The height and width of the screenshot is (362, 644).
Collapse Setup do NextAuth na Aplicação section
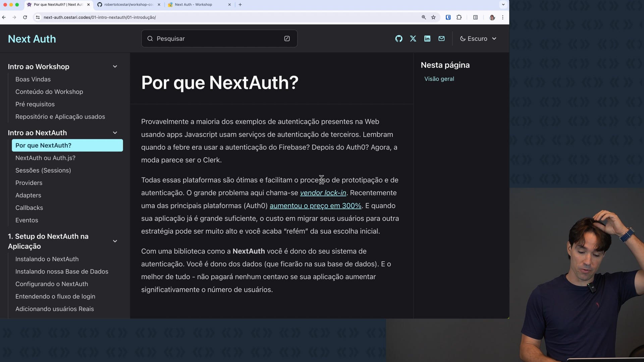pyautogui.click(x=115, y=241)
